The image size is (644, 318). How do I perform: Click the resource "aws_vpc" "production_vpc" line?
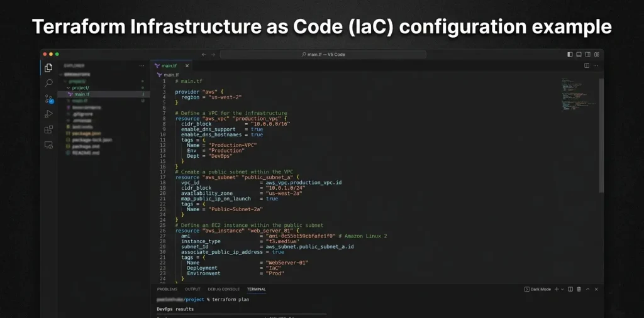pyautogui.click(x=233, y=119)
